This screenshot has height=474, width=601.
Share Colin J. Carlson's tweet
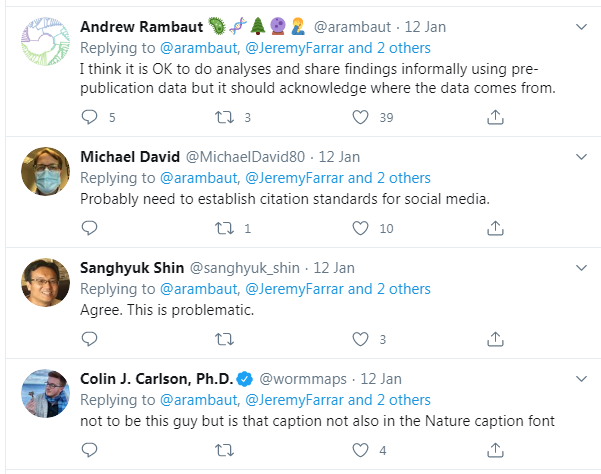pyautogui.click(x=495, y=450)
